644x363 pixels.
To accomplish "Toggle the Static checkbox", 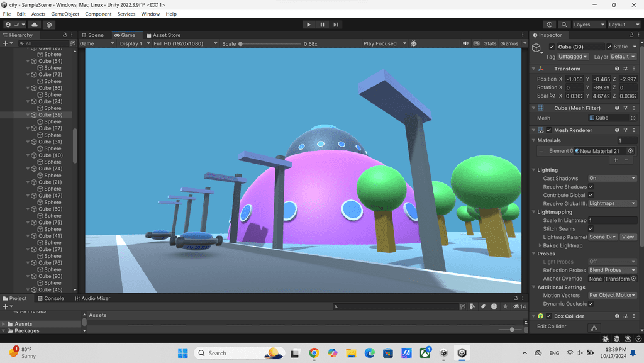I will (609, 47).
